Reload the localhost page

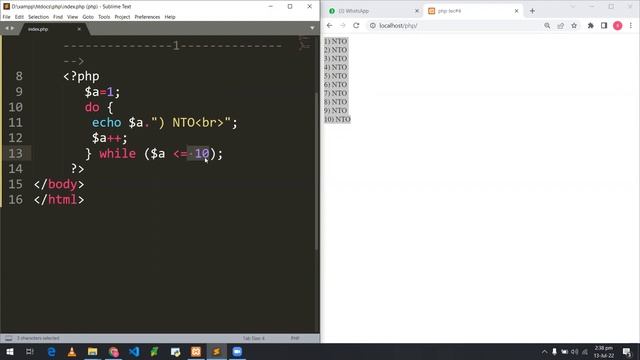tap(356, 25)
